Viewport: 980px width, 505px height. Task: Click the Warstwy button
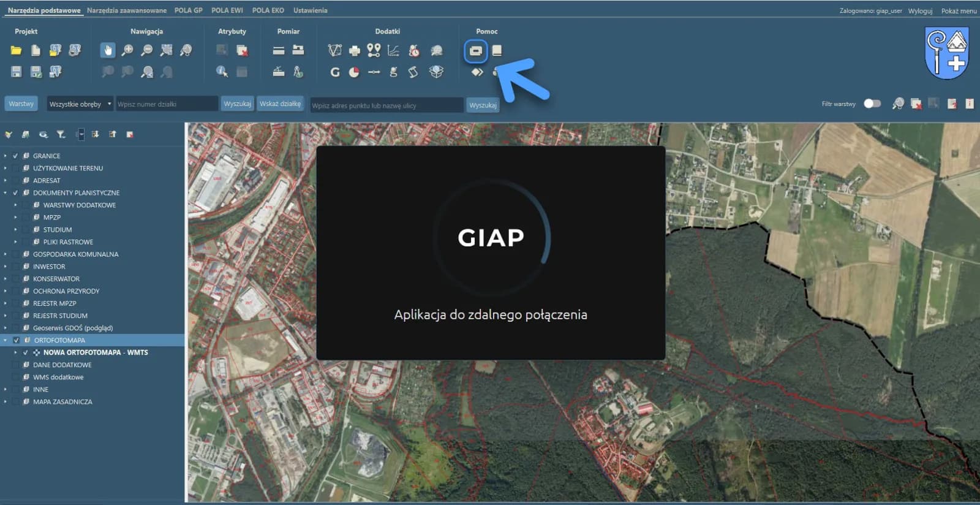coord(21,104)
